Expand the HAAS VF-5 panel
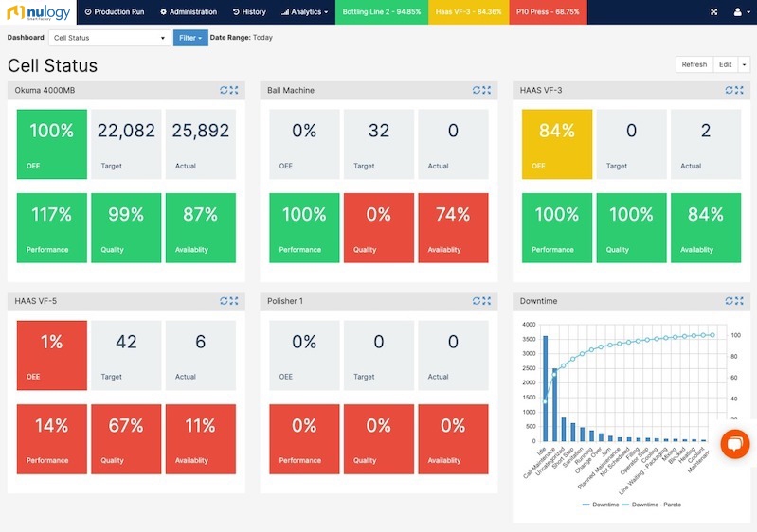This screenshot has height=532, width=757. point(234,301)
